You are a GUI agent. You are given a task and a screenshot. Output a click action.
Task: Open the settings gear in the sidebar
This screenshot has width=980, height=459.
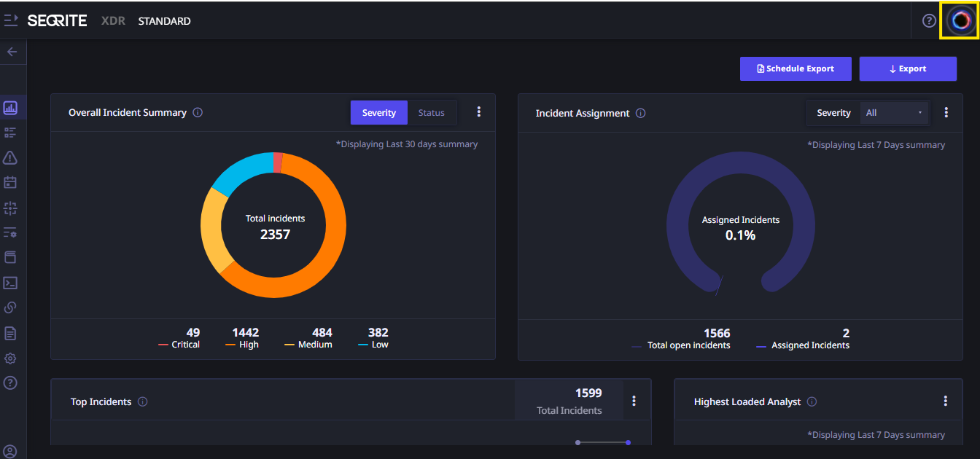coord(10,358)
